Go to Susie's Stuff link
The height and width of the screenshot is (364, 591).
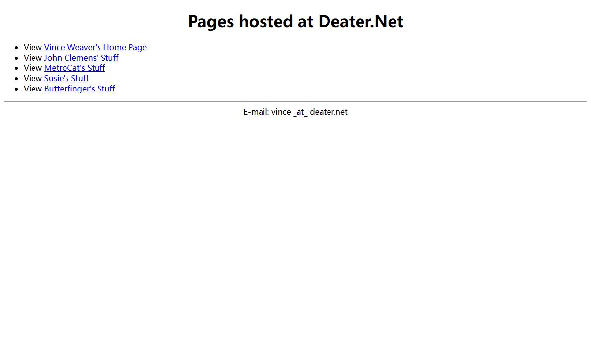(x=66, y=78)
